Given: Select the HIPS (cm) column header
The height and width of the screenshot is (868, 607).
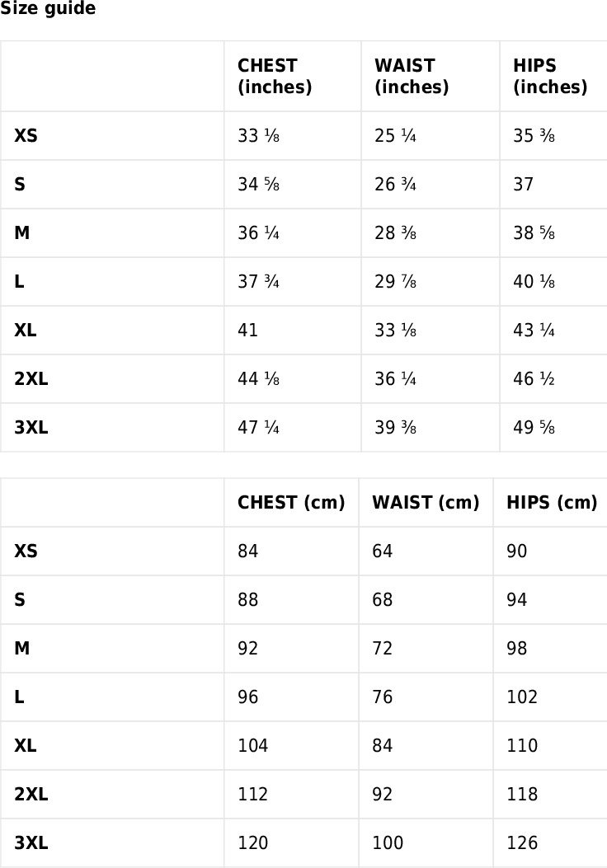Looking at the screenshot, I should click(x=553, y=503).
